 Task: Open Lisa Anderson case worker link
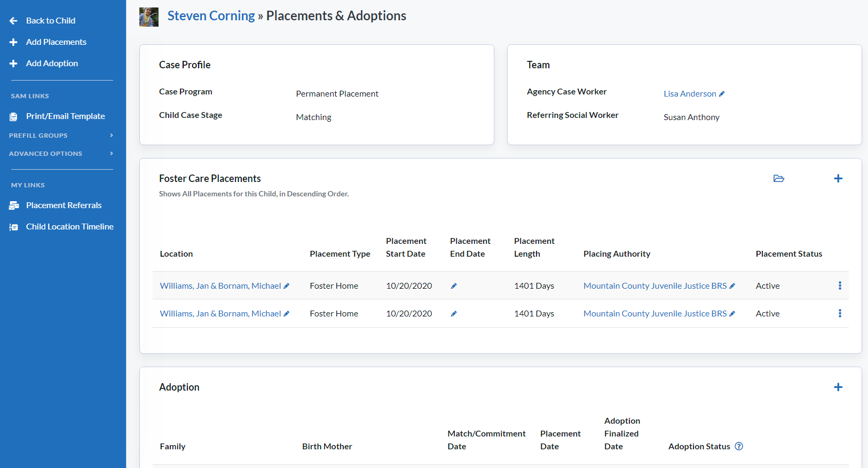click(x=690, y=94)
